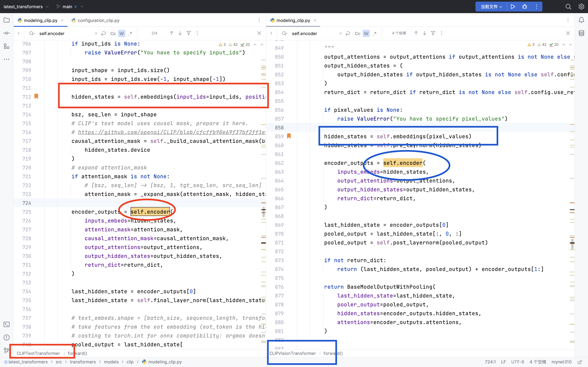Open the Project folder tool window
The image size is (588, 367).
[7, 20]
